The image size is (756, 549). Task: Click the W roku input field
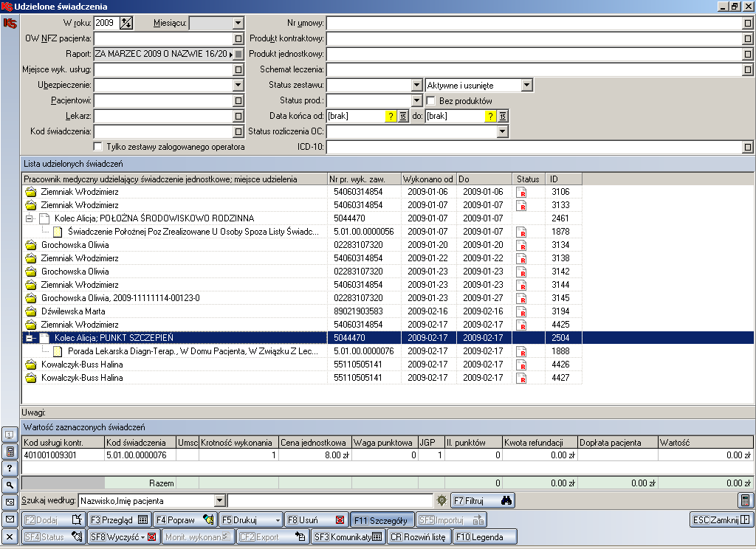point(106,23)
